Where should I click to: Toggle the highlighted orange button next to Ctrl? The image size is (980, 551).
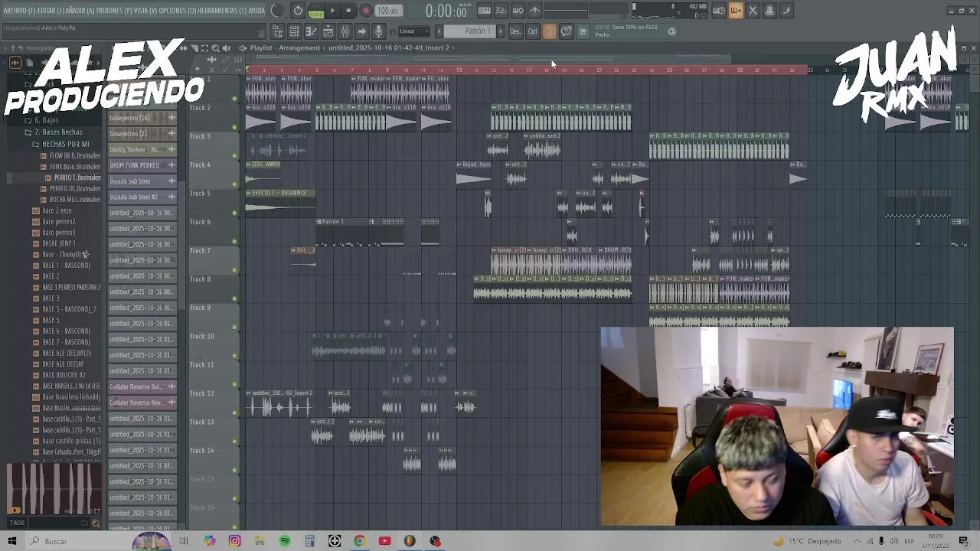[550, 31]
